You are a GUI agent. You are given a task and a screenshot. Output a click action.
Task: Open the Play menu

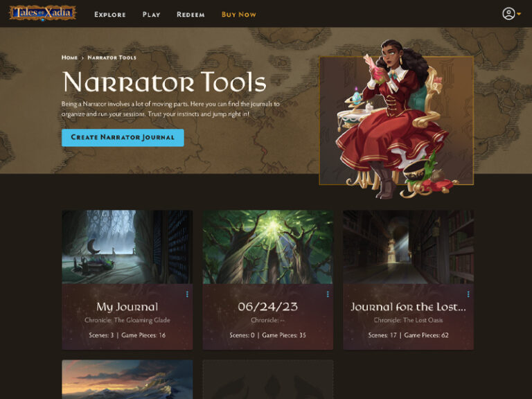pos(151,15)
